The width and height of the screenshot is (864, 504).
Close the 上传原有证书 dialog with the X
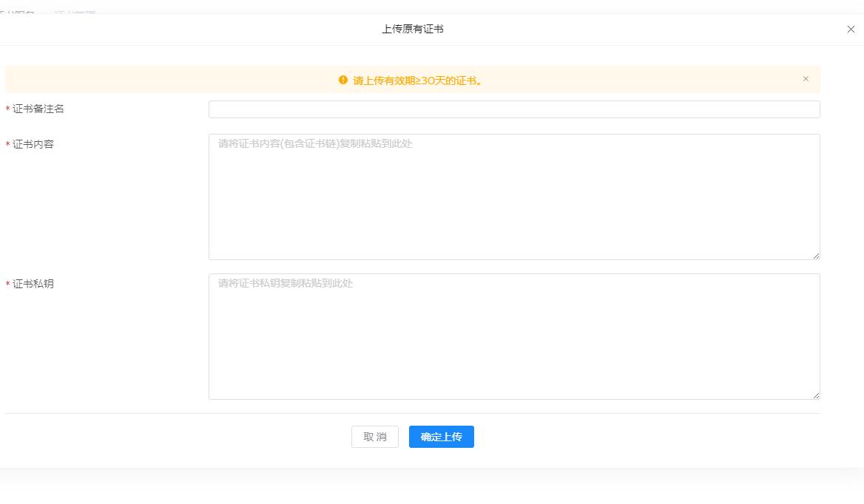(x=849, y=30)
